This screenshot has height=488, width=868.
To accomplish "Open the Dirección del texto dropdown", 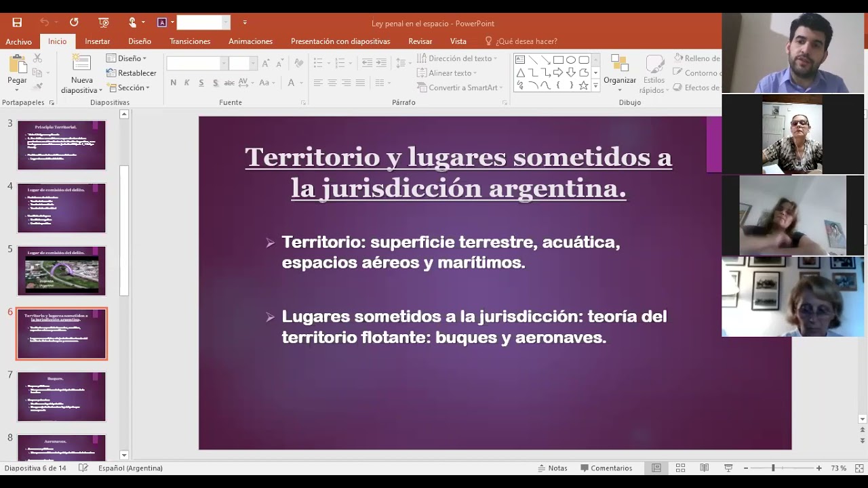I will tap(457, 58).
